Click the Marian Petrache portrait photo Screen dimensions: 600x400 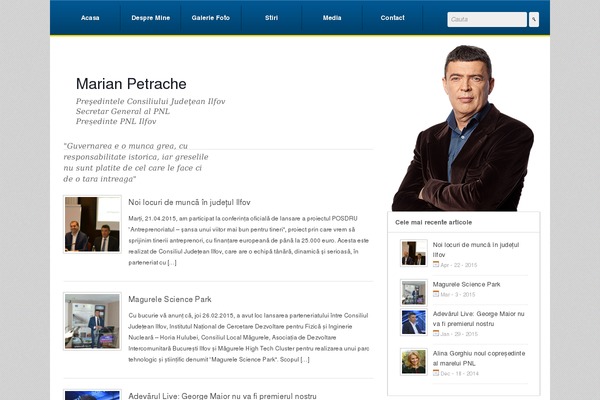click(x=463, y=128)
